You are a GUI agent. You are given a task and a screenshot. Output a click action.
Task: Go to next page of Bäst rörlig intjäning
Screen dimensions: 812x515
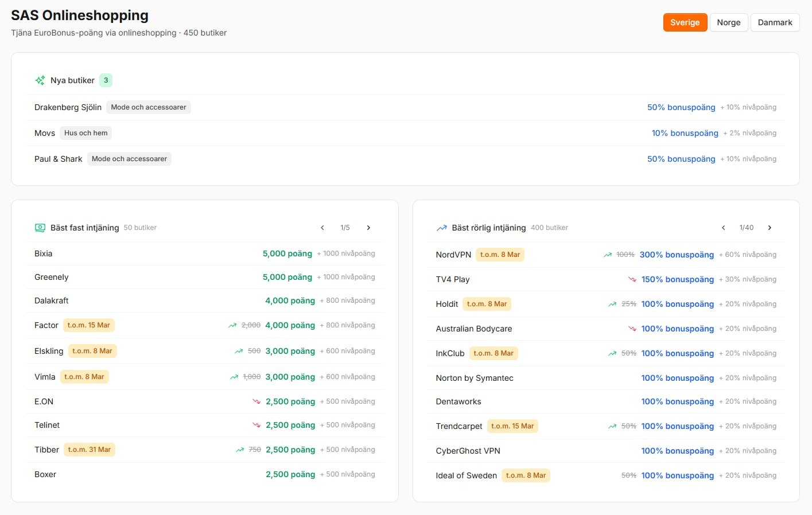coord(770,228)
